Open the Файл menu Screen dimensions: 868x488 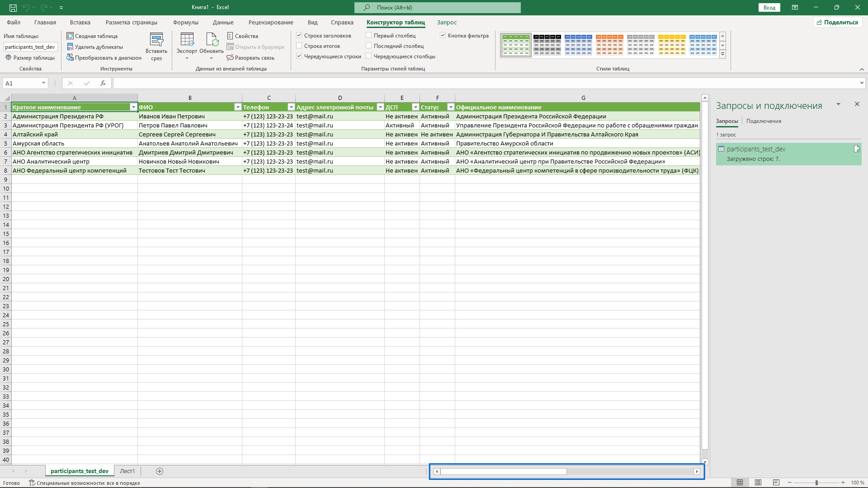[x=14, y=22]
